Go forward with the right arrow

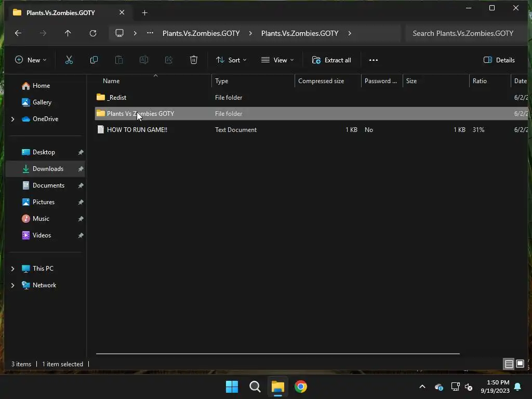coord(43,33)
